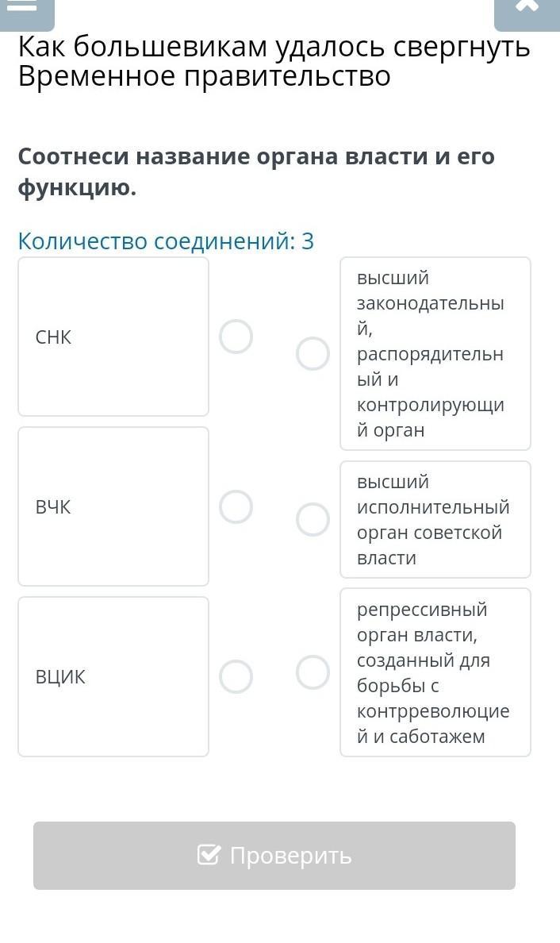Select the connector circle next to СНК
560x943 pixels.
tap(236, 337)
